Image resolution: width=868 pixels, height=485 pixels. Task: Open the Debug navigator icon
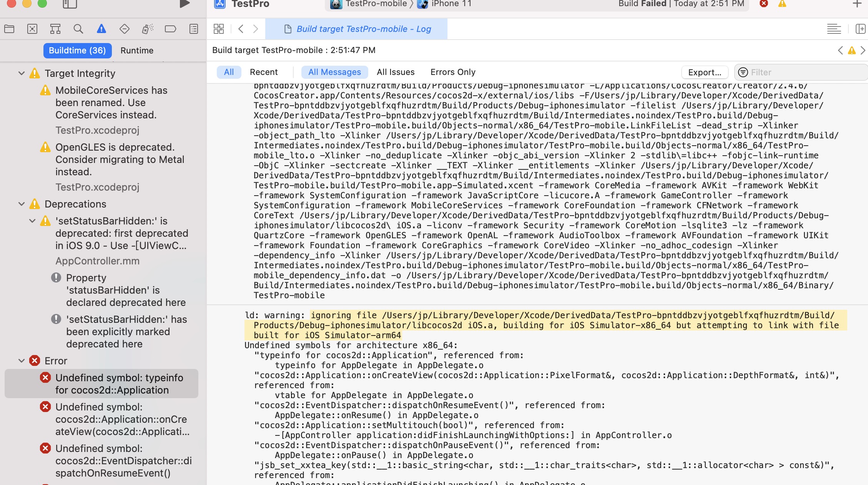tap(148, 29)
